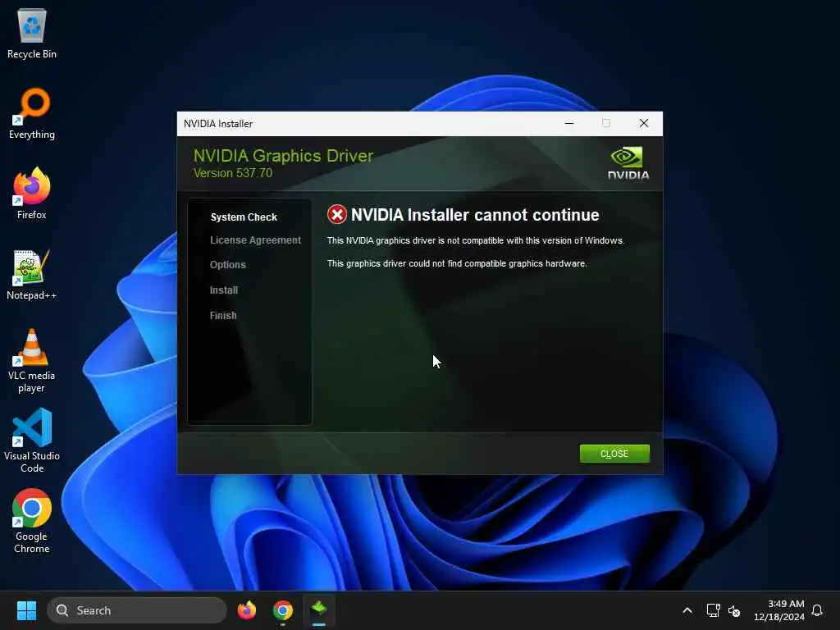Open Firefox from the taskbar
Screen dimensions: 840x630
click(247, 610)
